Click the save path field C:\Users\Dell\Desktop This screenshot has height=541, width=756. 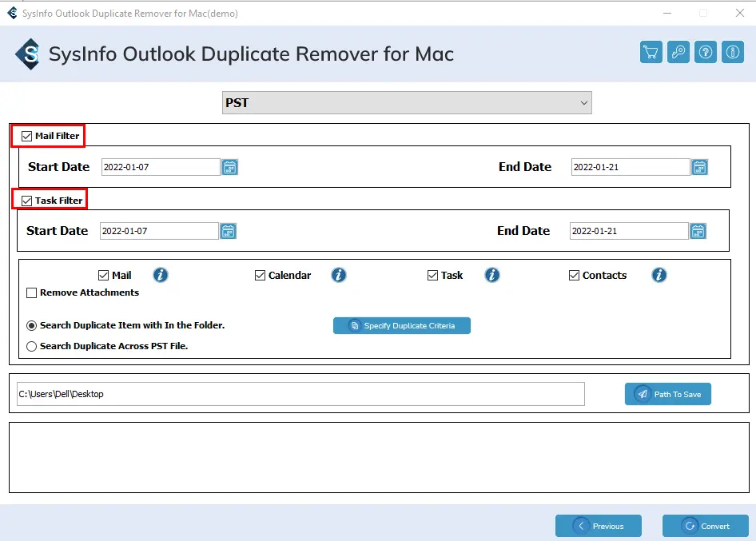pyautogui.click(x=300, y=394)
